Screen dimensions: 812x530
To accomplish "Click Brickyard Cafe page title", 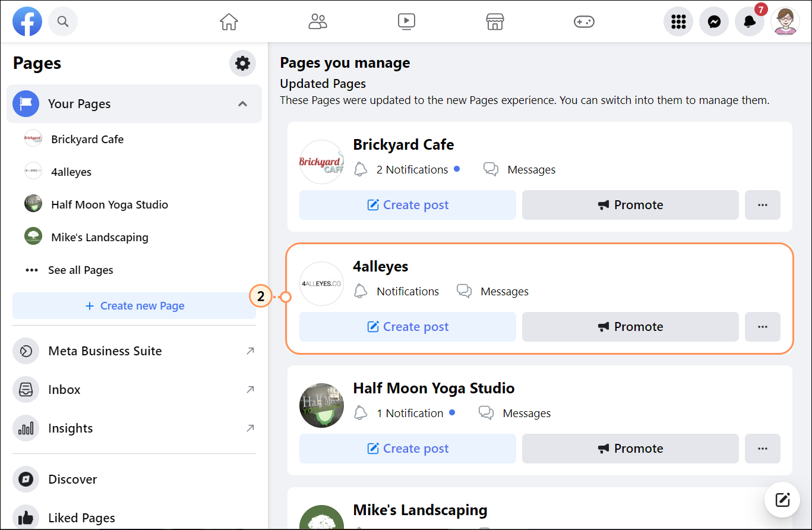I will (403, 144).
